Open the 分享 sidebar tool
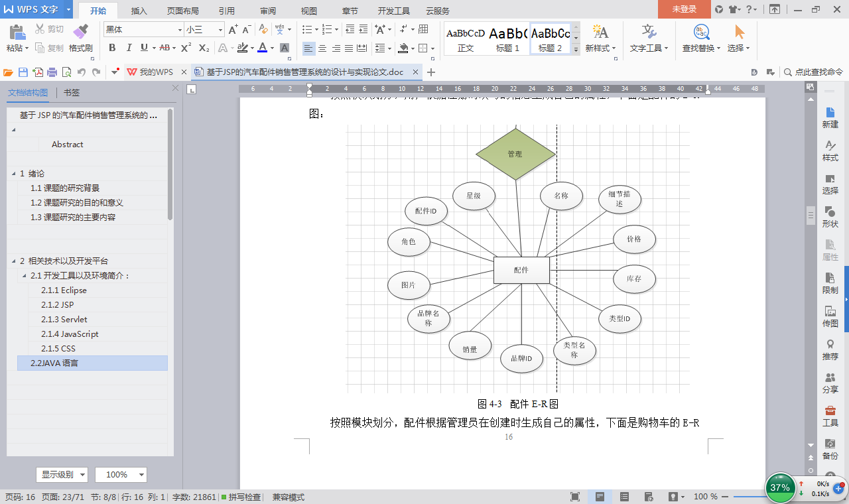The height and width of the screenshot is (504, 849). [x=830, y=383]
